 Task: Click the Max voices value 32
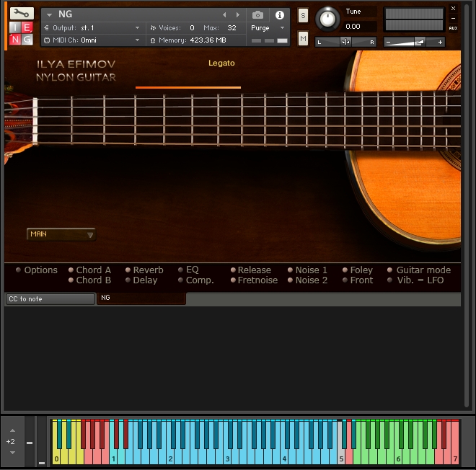pos(232,28)
